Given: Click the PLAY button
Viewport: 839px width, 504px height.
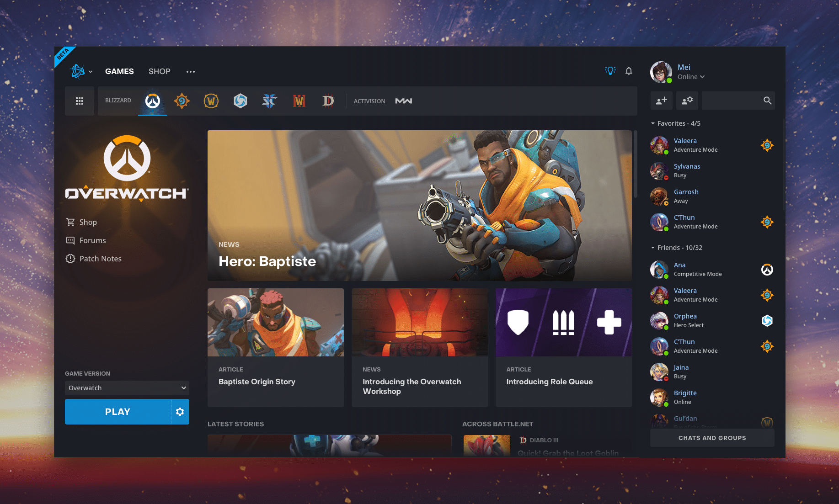Looking at the screenshot, I should (118, 412).
